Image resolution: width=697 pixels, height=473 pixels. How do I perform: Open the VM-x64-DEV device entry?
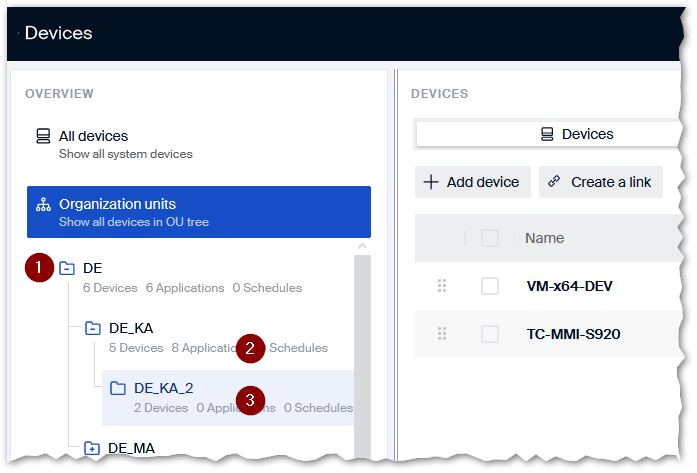point(569,286)
